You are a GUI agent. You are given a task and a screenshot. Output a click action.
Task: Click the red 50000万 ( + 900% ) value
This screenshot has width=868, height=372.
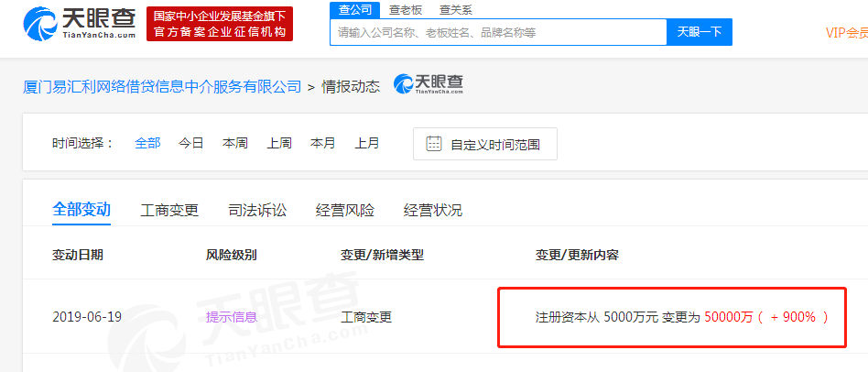(x=766, y=317)
